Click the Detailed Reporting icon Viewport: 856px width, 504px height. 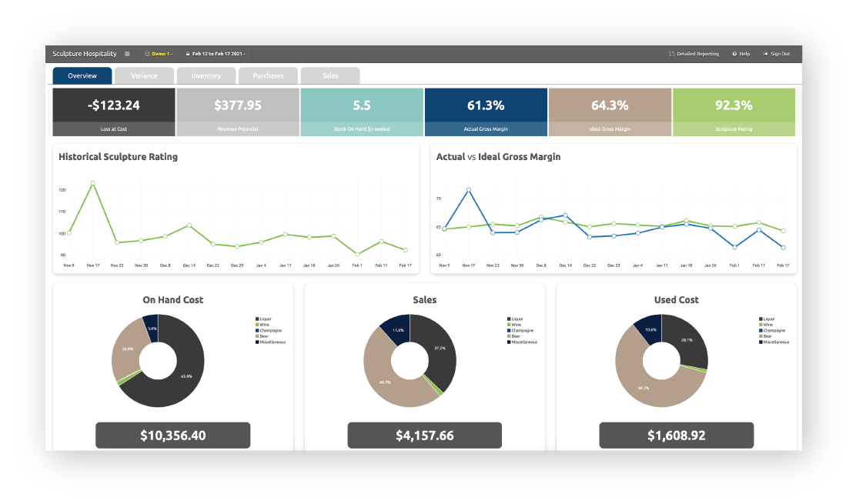pyautogui.click(x=671, y=54)
